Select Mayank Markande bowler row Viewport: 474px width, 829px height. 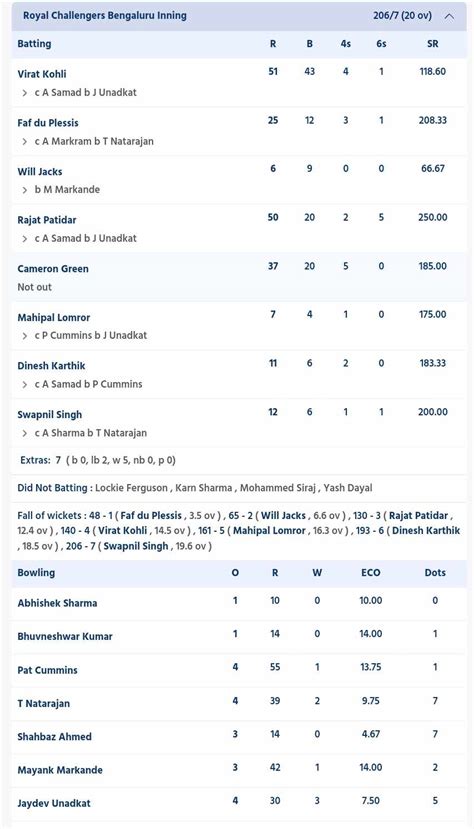click(x=239, y=770)
